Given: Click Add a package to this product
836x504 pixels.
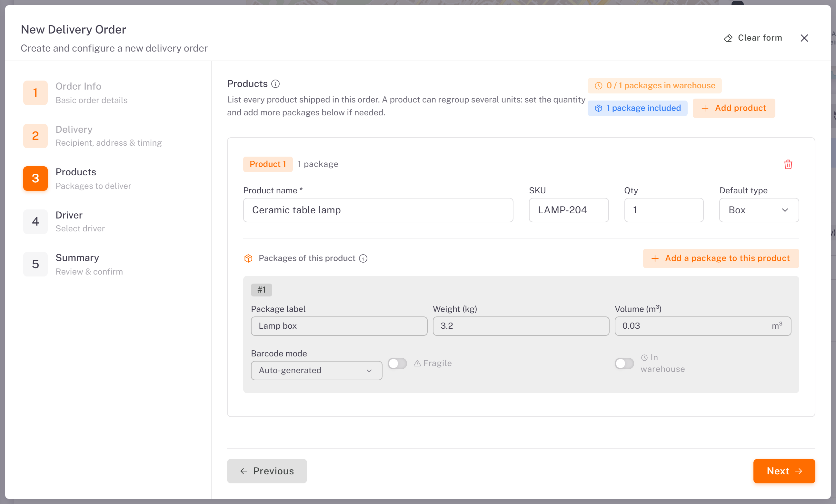Looking at the screenshot, I should coord(721,258).
